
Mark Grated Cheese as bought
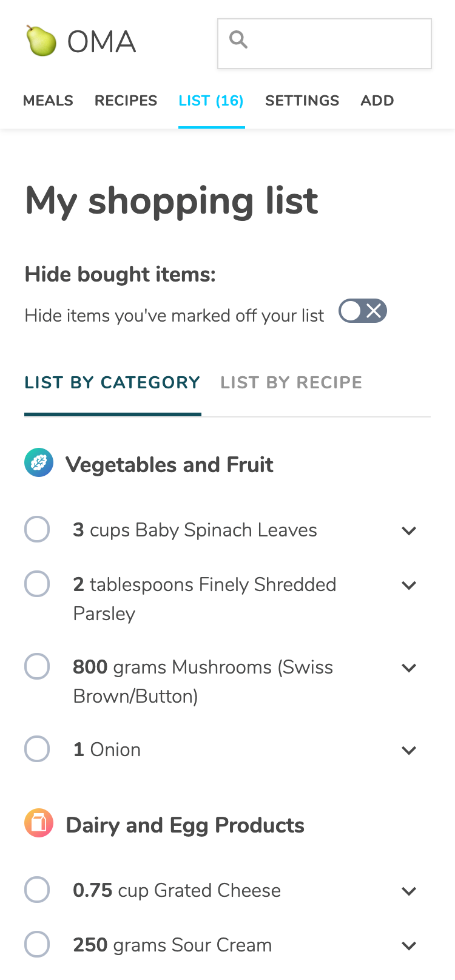point(37,890)
